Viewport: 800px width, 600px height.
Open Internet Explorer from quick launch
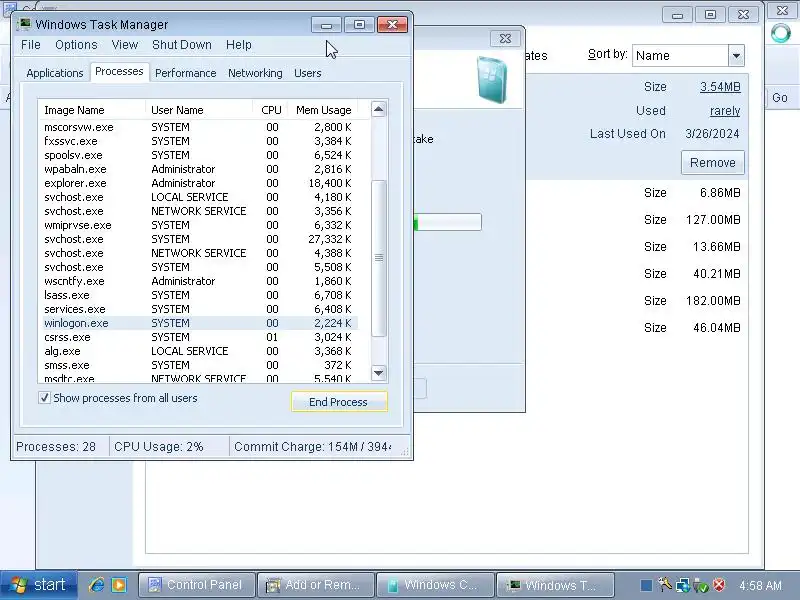96,584
